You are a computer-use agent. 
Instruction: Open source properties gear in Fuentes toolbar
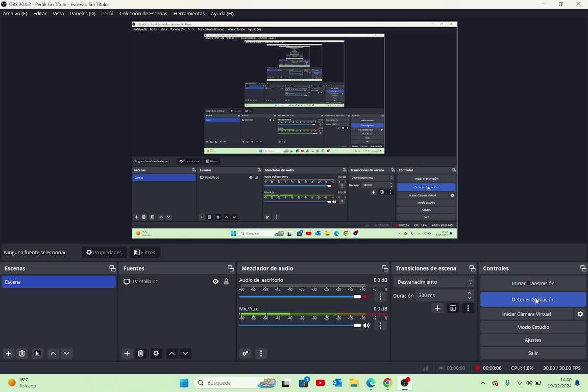156,353
